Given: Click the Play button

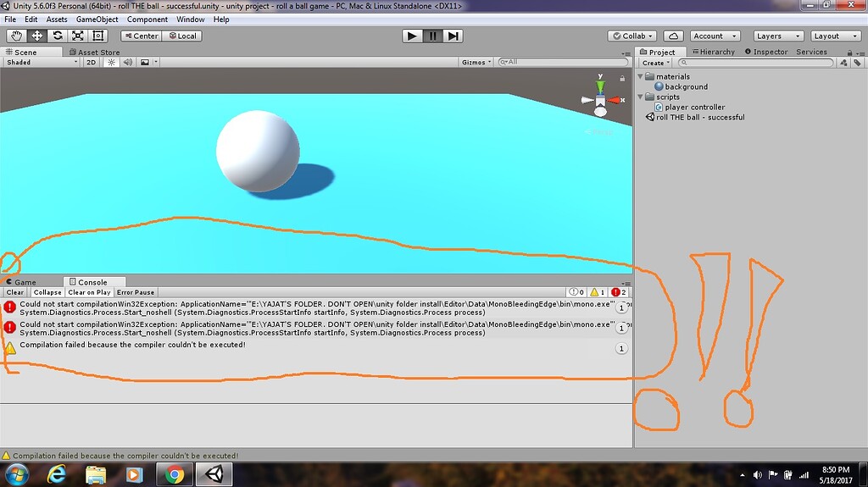Looking at the screenshot, I should (x=412, y=36).
